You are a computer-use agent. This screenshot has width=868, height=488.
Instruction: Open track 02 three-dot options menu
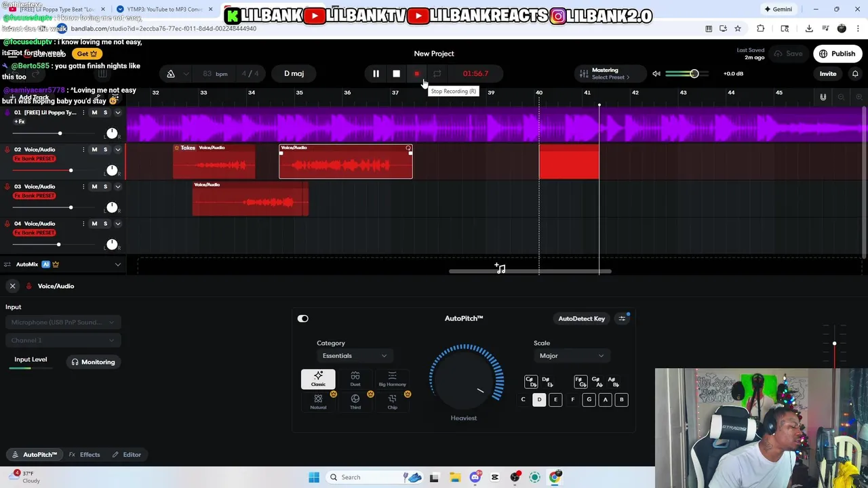tap(83, 150)
